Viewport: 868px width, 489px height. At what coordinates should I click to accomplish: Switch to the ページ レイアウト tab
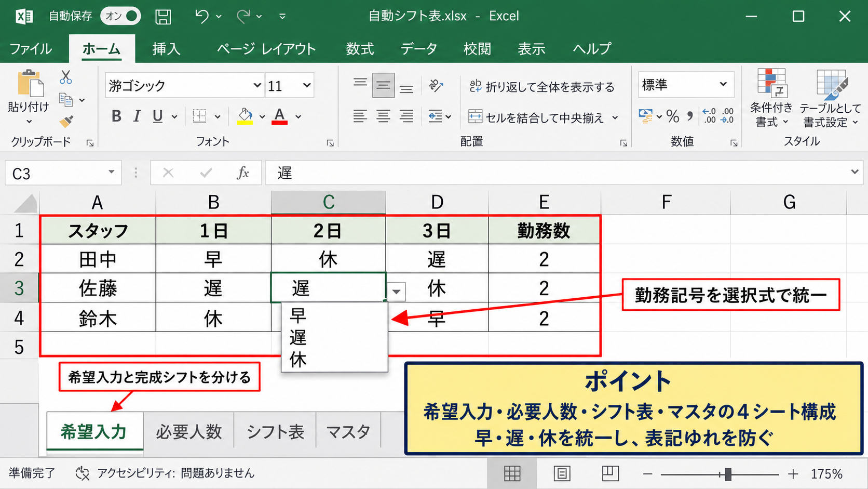tap(266, 49)
